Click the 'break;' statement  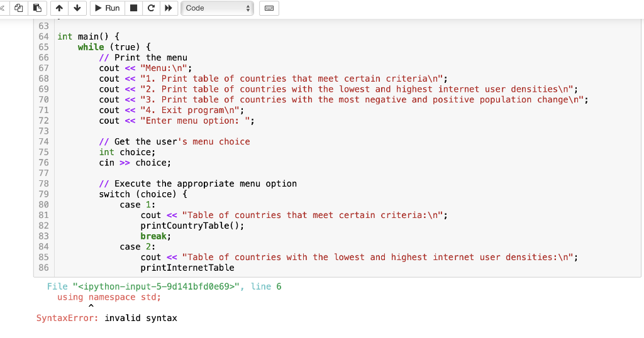click(156, 236)
